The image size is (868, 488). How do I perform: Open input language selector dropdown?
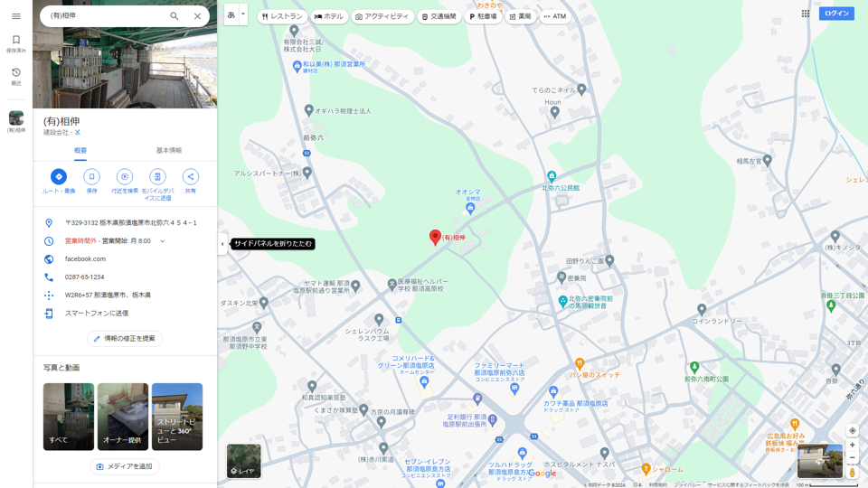[x=236, y=15]
